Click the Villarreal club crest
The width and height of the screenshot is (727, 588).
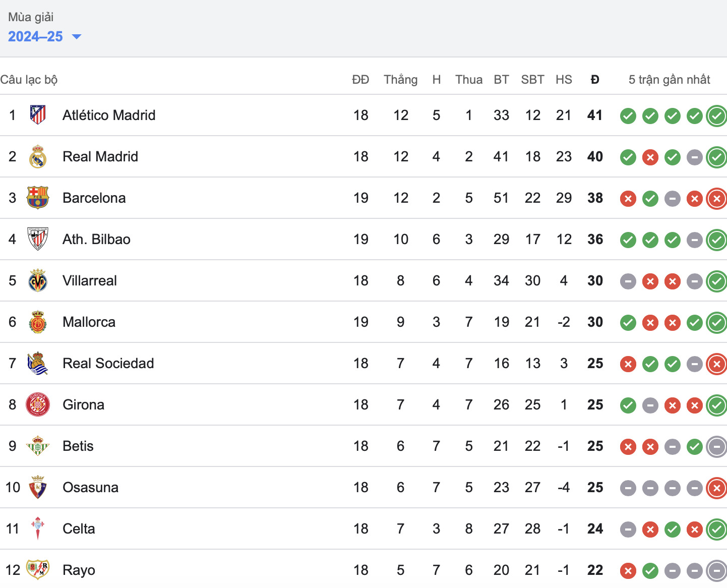[x=38, y=280]
